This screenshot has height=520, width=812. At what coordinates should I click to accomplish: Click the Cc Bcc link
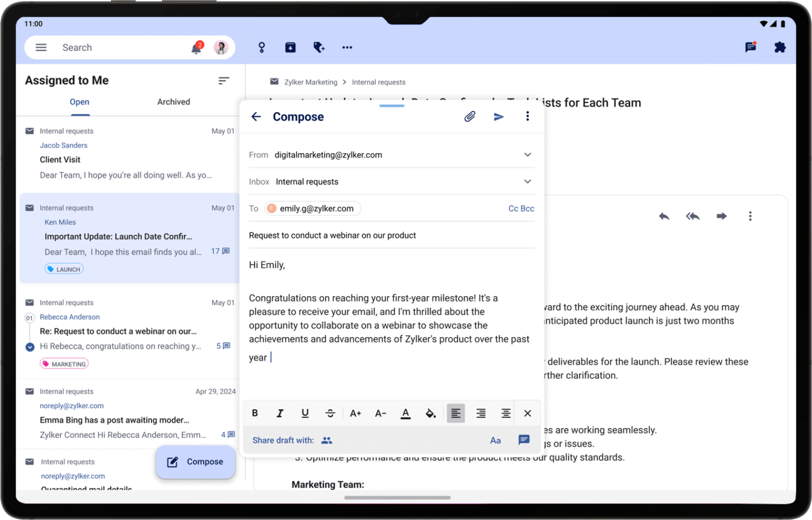pyautogui.click(x=521, y=208)
